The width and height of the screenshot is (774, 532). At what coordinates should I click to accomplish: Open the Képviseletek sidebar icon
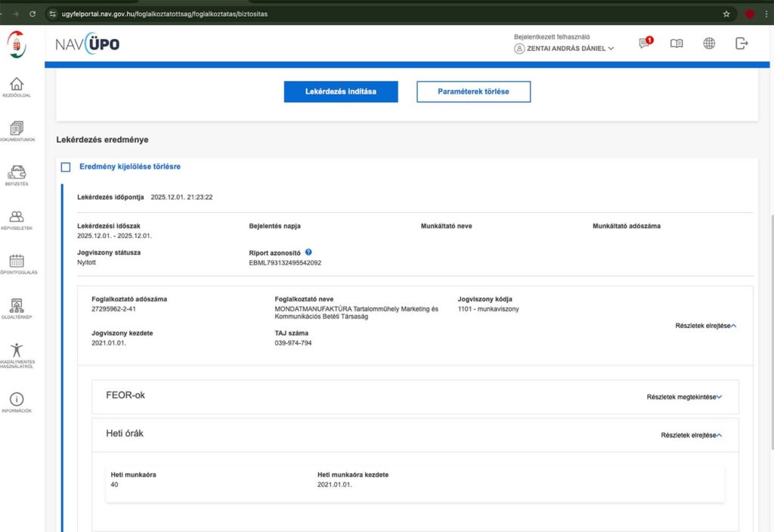click(16, 217)
